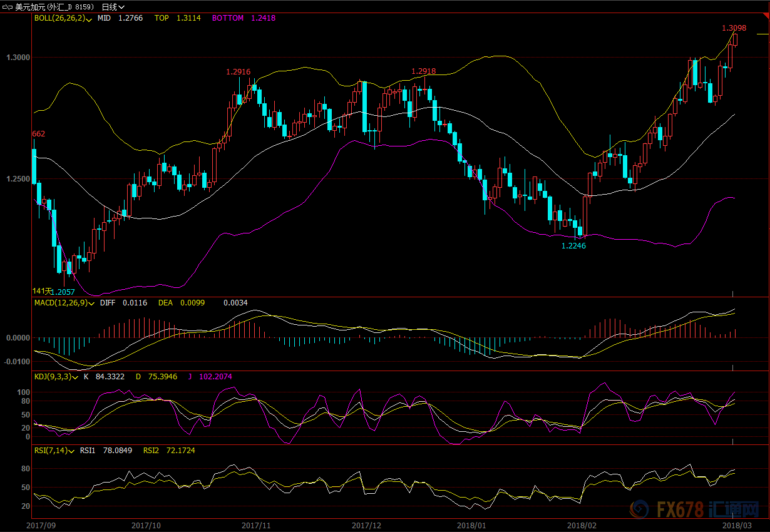Click the 1.3000 price axis label
The image size is (770, 532).
coord(18,58)
